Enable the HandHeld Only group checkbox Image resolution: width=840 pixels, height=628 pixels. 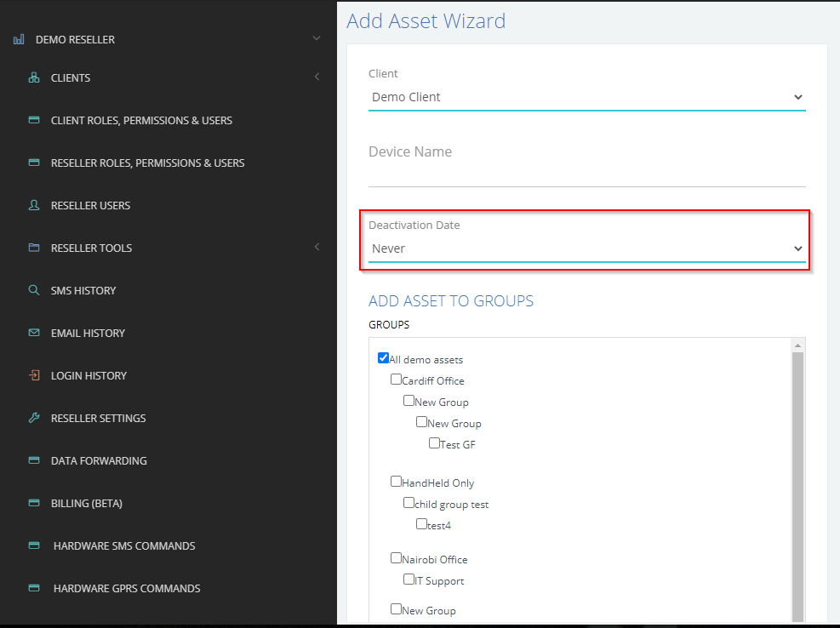pyautogui.click(x=396, y=481)
